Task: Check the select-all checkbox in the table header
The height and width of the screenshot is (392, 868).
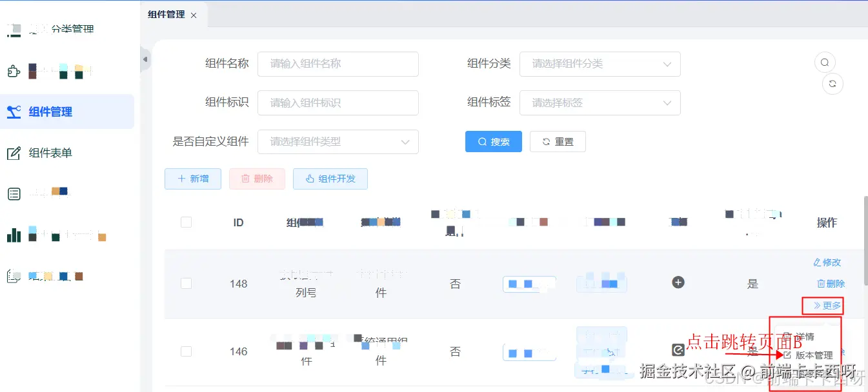Action: tap(186, 222)
